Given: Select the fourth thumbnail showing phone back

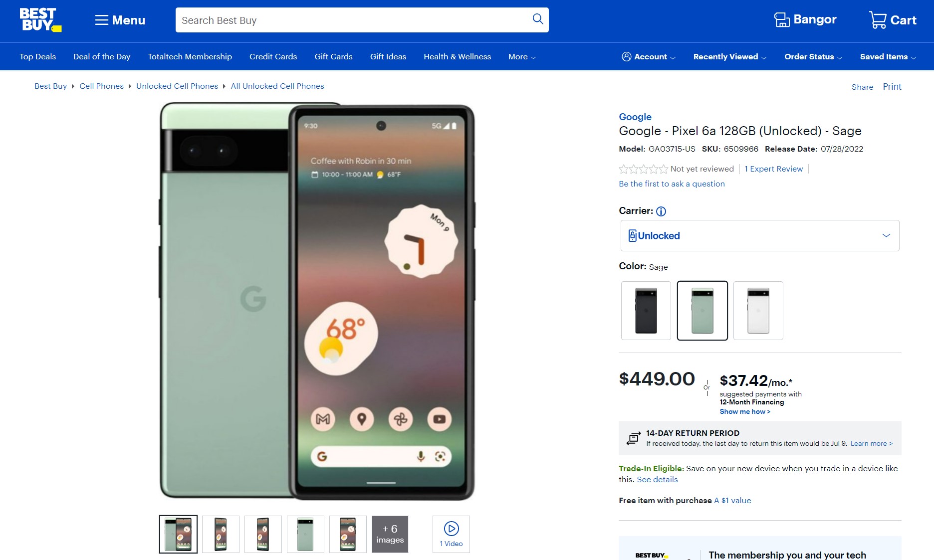Looking at the screenshot, I should pos(305,535).
